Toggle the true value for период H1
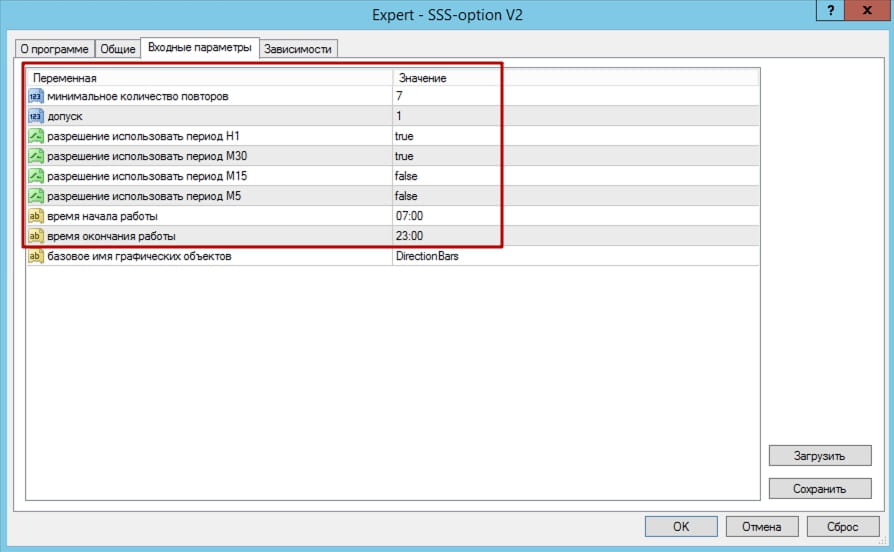Image resolution: width=894 pixels, height=552 pixels. point(404,136)
